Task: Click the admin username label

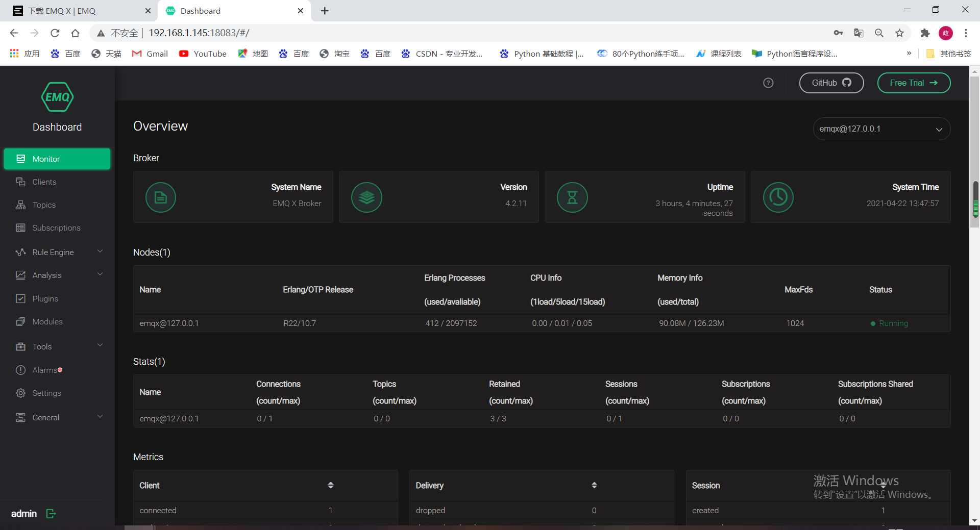Action: pyautogui.click(x=24, y=514)
